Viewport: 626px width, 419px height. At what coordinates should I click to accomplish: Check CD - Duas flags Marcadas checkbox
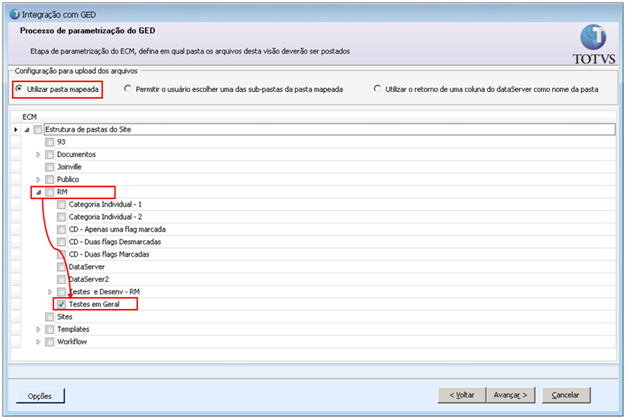61,254
